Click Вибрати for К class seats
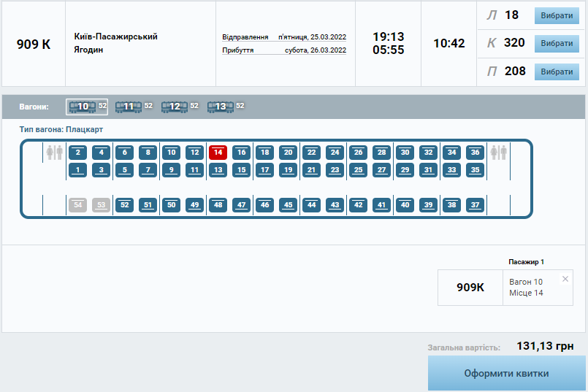The width and height of the screenshot is (588, 392). 557,44
